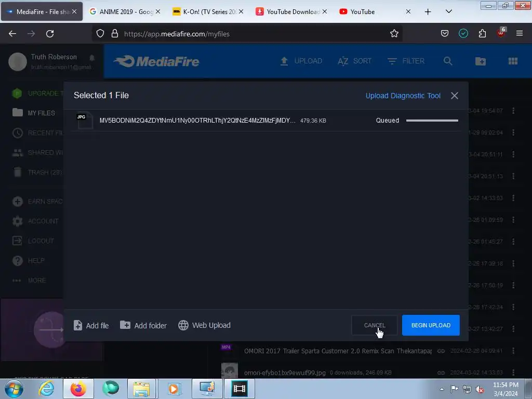Screen dimensions: 532x399
Task: Click the omori-efybo1bx9ewuif99.jpg thumbnail
Action: coord(230,371)
